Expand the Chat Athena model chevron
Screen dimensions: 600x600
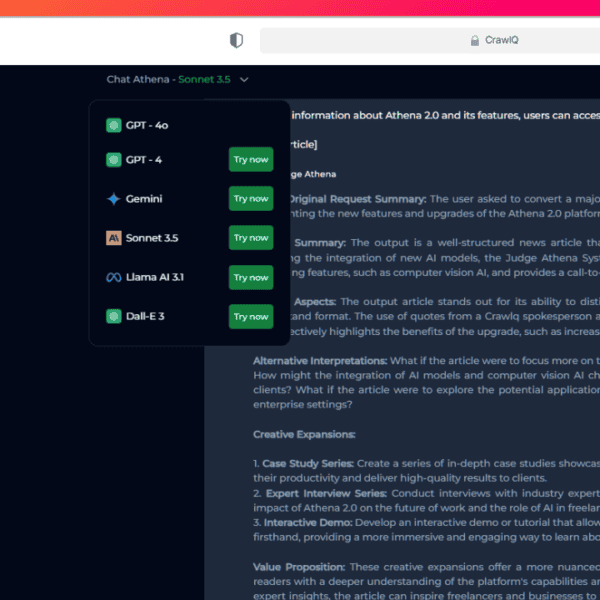pos(244,80)
